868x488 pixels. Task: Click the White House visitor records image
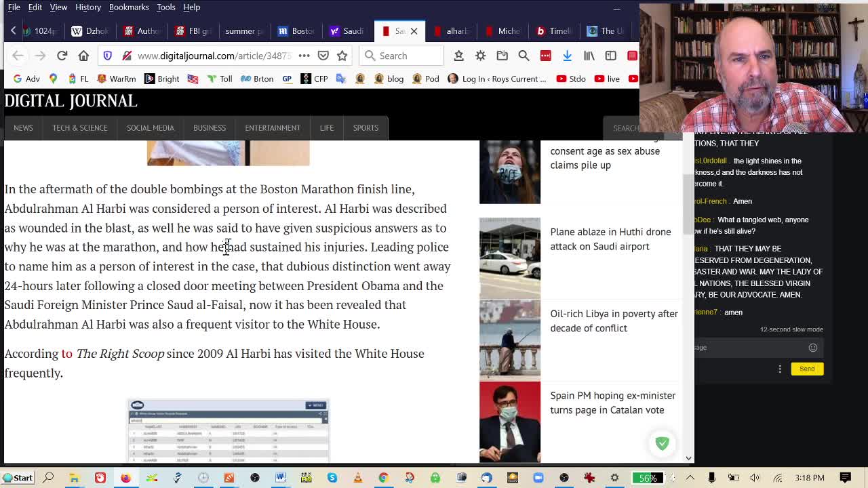(229, 430)
